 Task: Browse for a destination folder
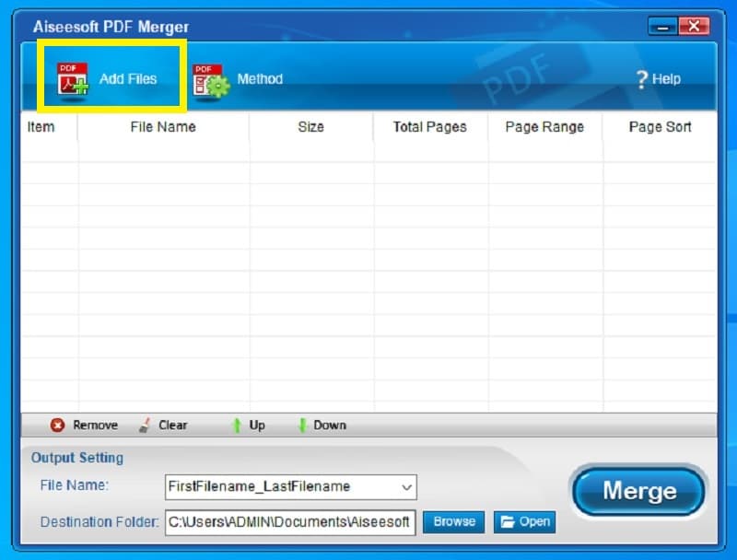click(x=454, y=522)
